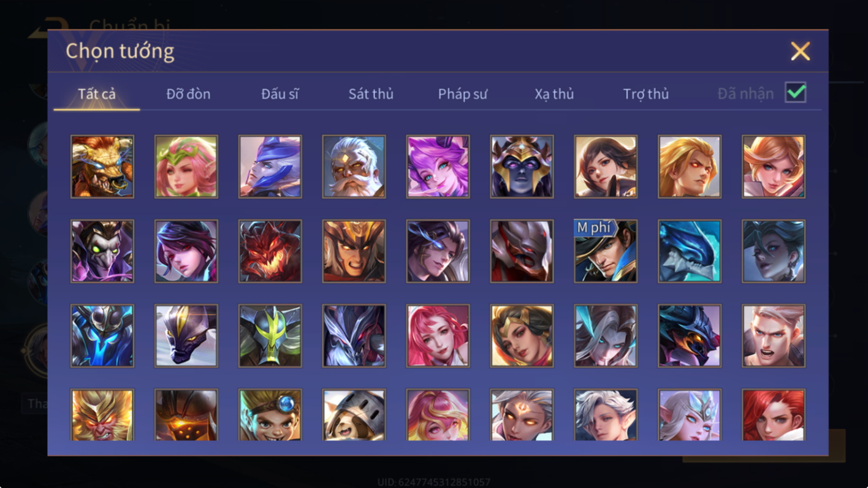Screen dimensions: 868x488
Task: Choose the white-bearded old man hero
Action: (x=354, y=167)
